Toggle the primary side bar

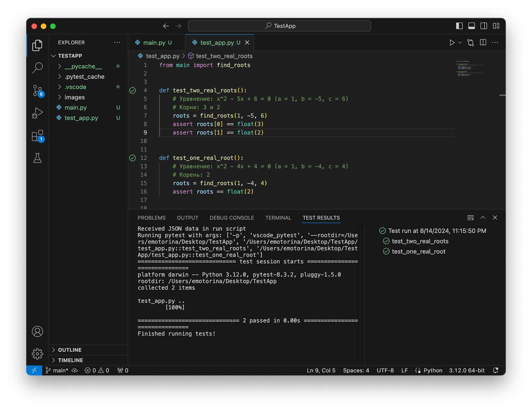[x=459, y=26]
